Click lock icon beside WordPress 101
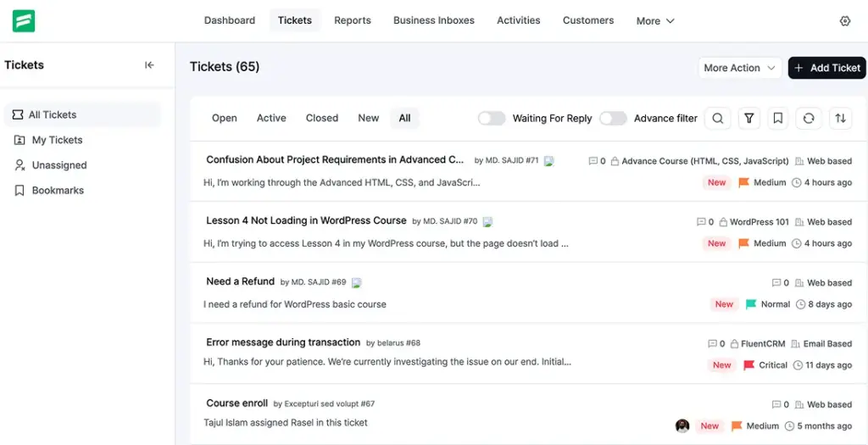868x445 pixels. point(723,222)
